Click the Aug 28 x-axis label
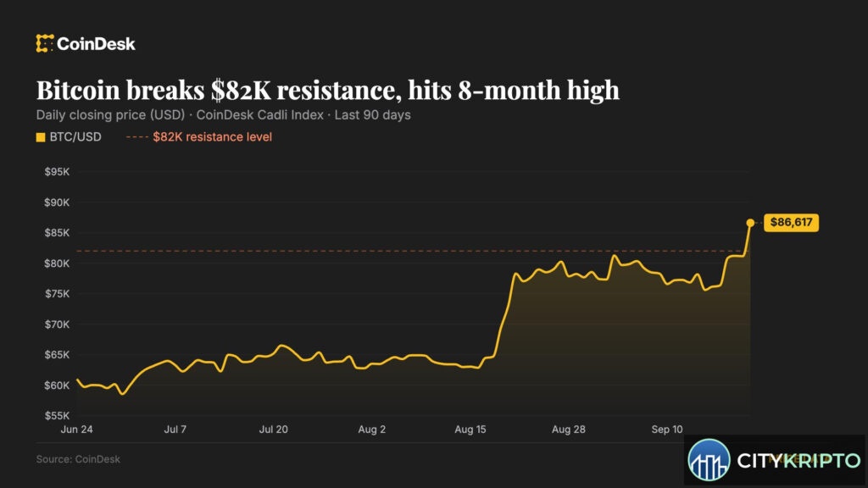This screenshot has width=868, height=488. click(569, 430)
